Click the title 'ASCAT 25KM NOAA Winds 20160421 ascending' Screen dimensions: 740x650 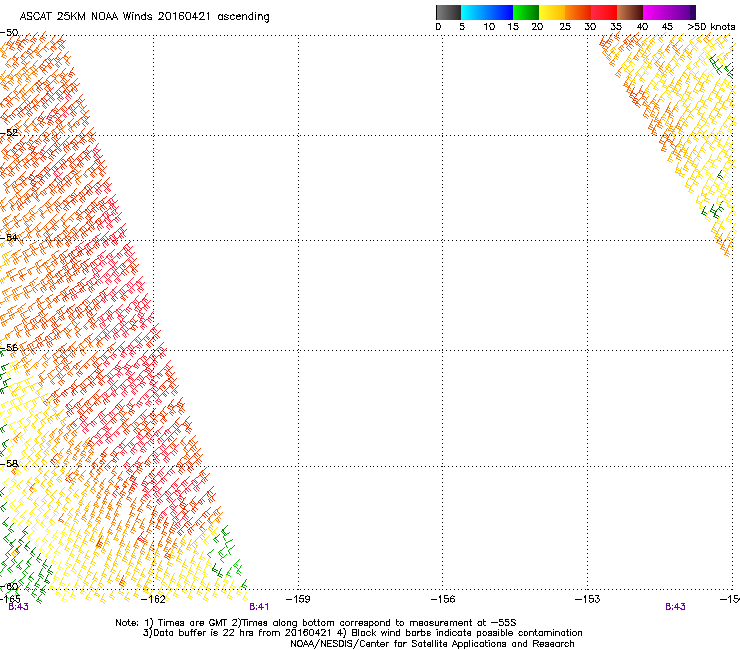pos(144,17)
